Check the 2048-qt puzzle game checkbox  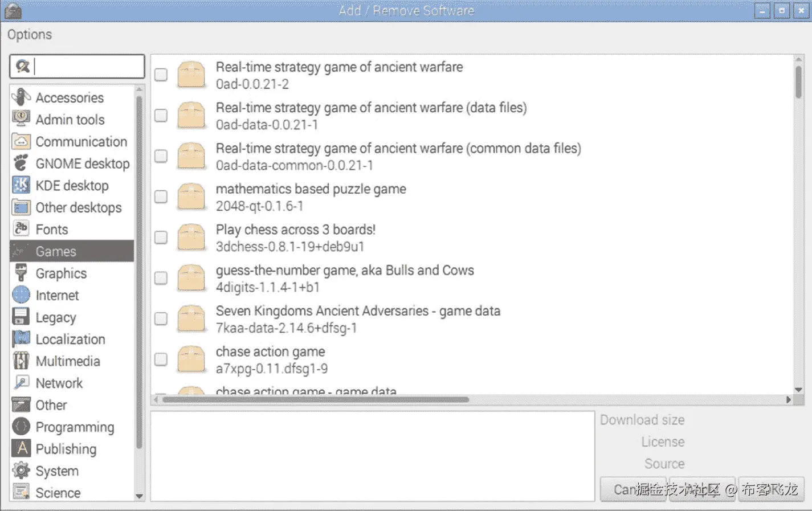click(x=160, y=197)
